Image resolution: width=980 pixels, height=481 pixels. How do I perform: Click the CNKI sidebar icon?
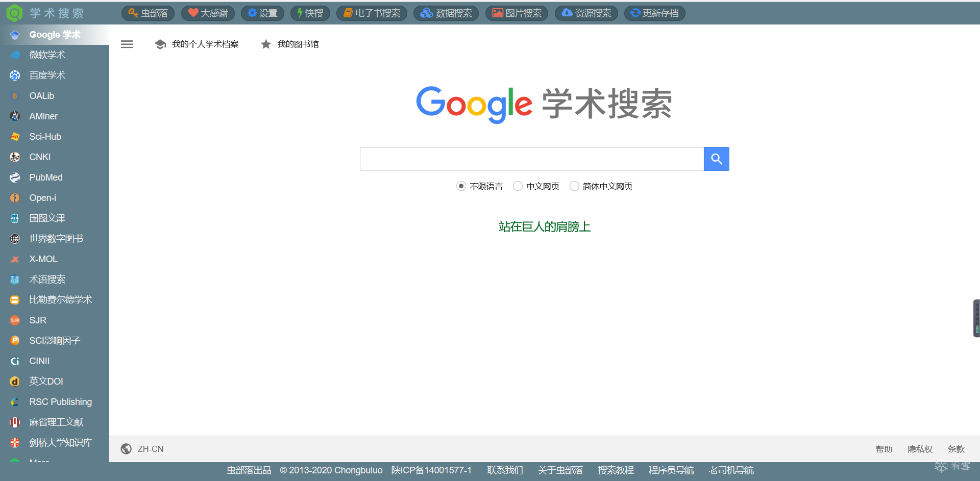point(15,157)
